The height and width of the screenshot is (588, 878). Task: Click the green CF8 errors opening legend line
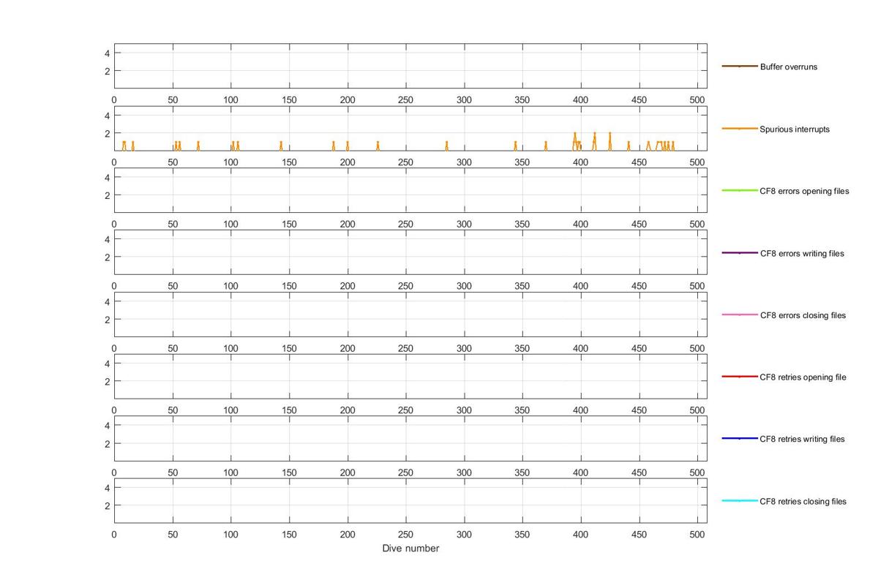[739, 191]
